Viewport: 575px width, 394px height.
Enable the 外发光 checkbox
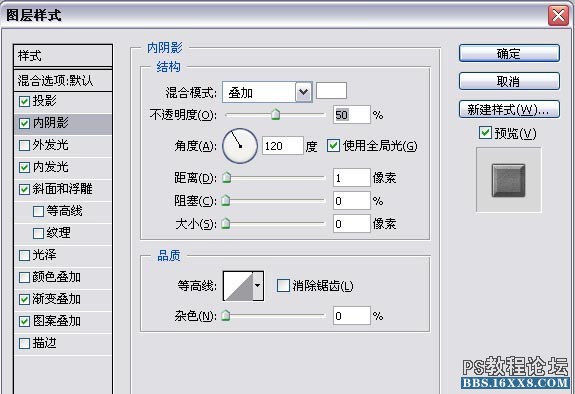coord(24,145)
